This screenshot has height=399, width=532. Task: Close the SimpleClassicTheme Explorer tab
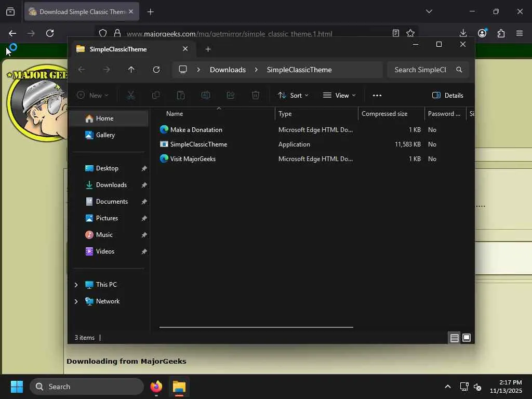(185, 49)
